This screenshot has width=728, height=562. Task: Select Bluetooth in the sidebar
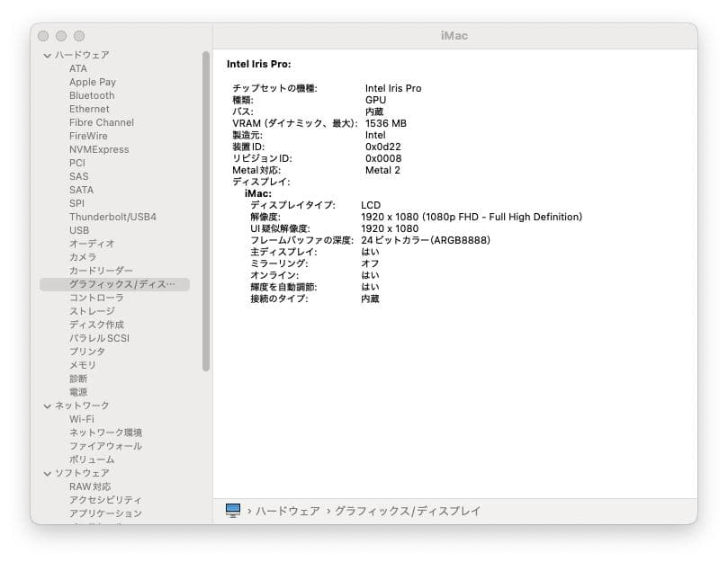tap(92, 95)
